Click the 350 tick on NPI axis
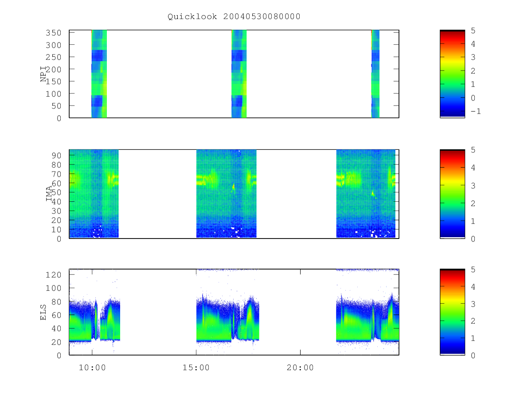 point(54,33)
